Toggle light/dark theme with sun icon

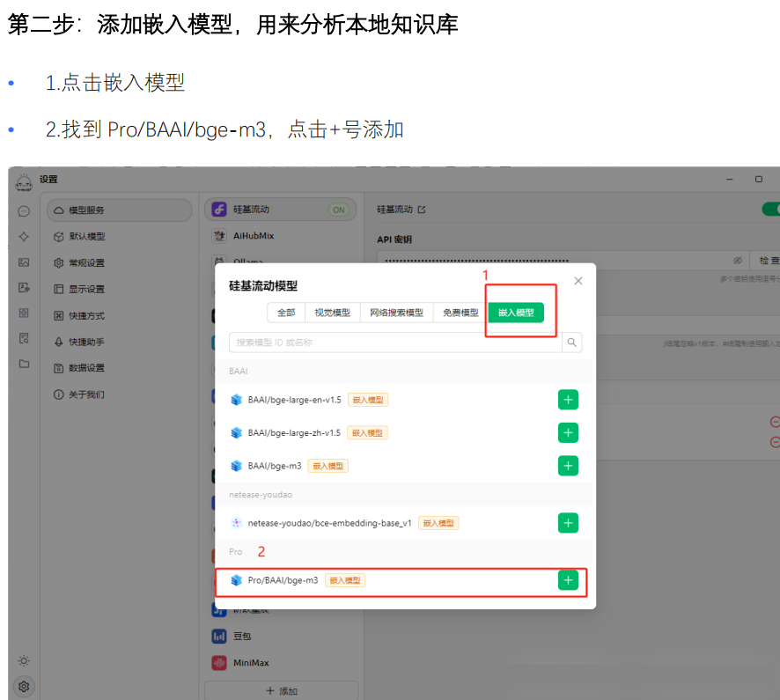(x=24, y=662)
